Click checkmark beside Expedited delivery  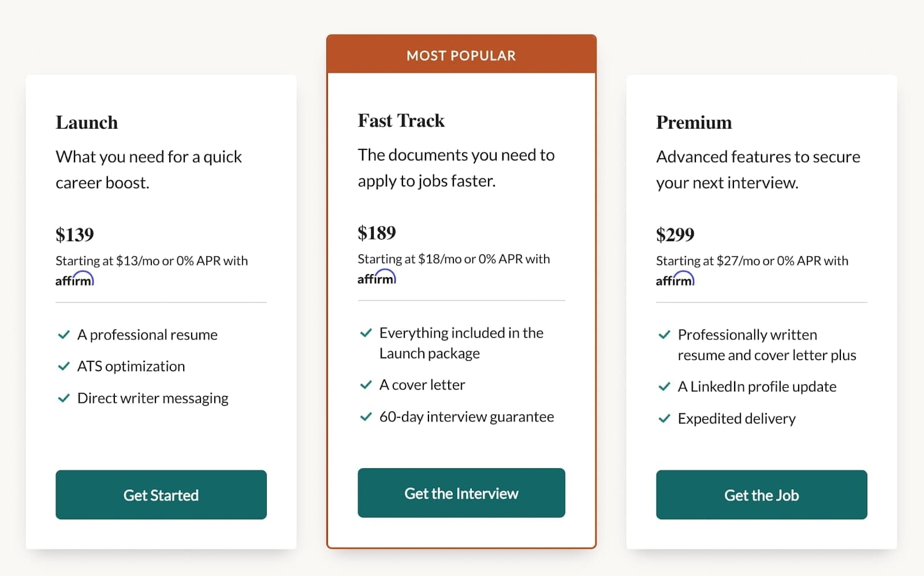(664, 418)
